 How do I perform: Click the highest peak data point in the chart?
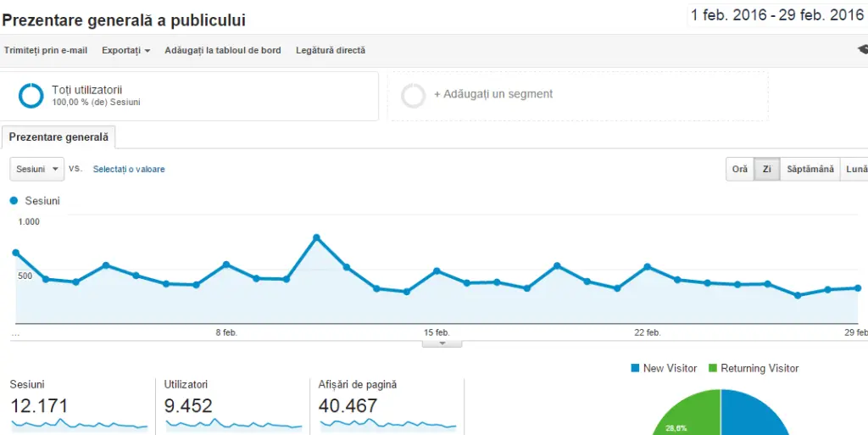317,237
